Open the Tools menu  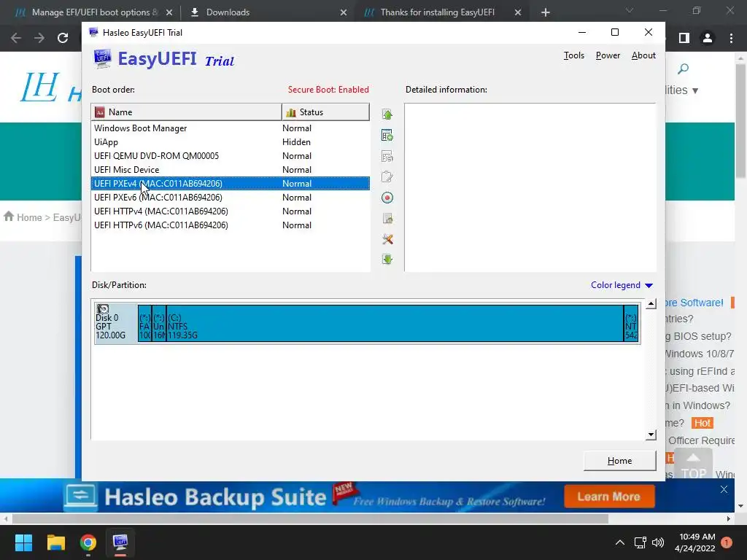tap(573, 55)
